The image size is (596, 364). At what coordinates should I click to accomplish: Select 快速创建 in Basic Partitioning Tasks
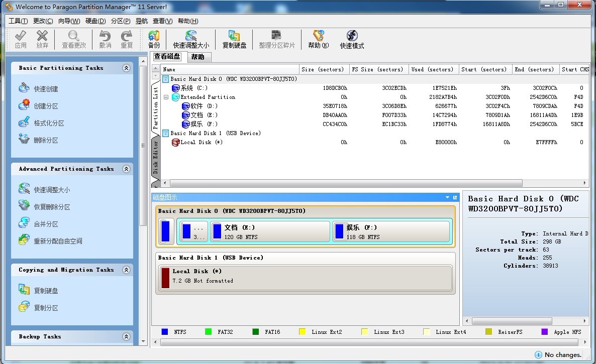point(46,89)
